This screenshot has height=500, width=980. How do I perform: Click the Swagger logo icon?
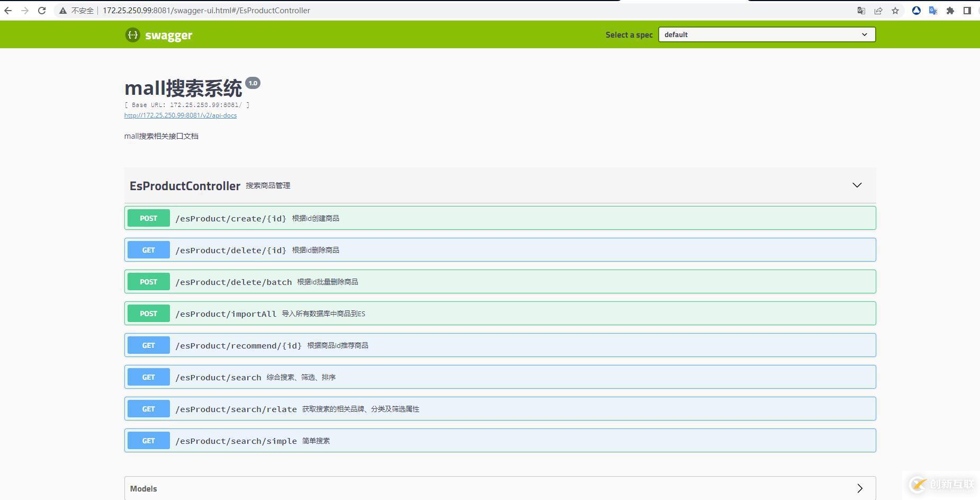point(132,35)
